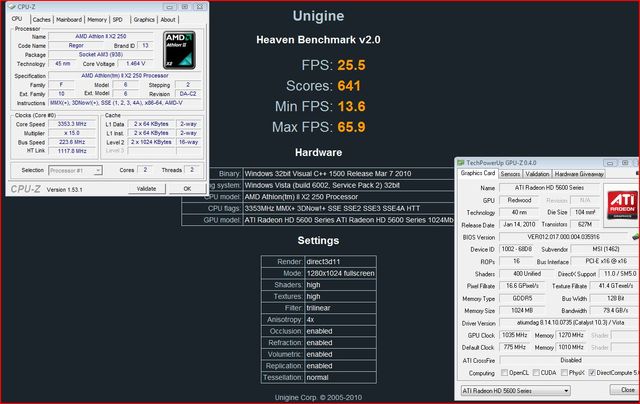This screenshot has height=404, width=640.
Task: Toggle the DirectCompute checkbox in GPU-Z
Action: coord(592,373)
